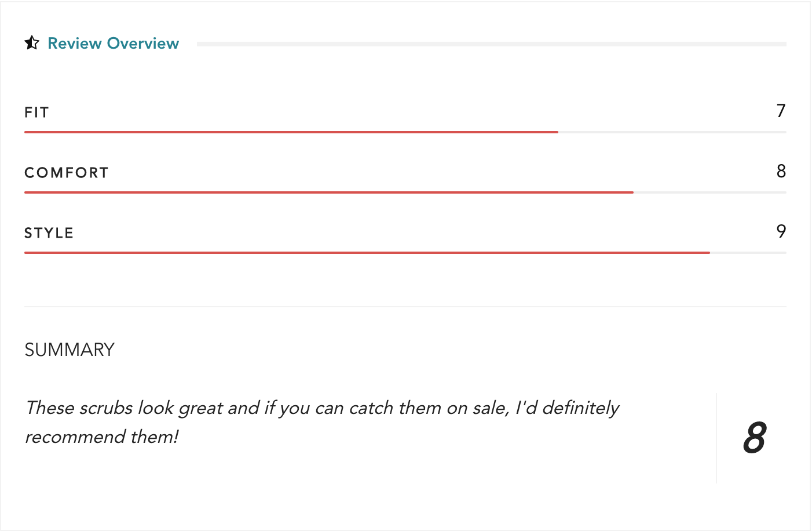Screen dimensions: 812x531
Task: Click the STYLE score number 9
Action: coord(781,231)
